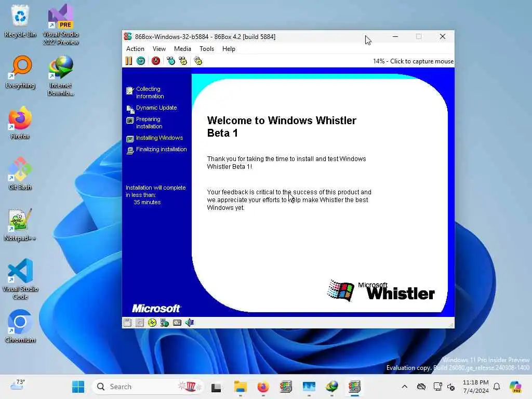Open the Copilot Preview taskbar icon

[x=515, y=387]
